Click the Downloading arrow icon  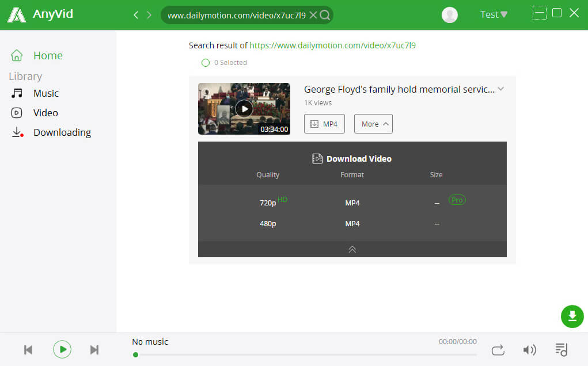(17, 132)
